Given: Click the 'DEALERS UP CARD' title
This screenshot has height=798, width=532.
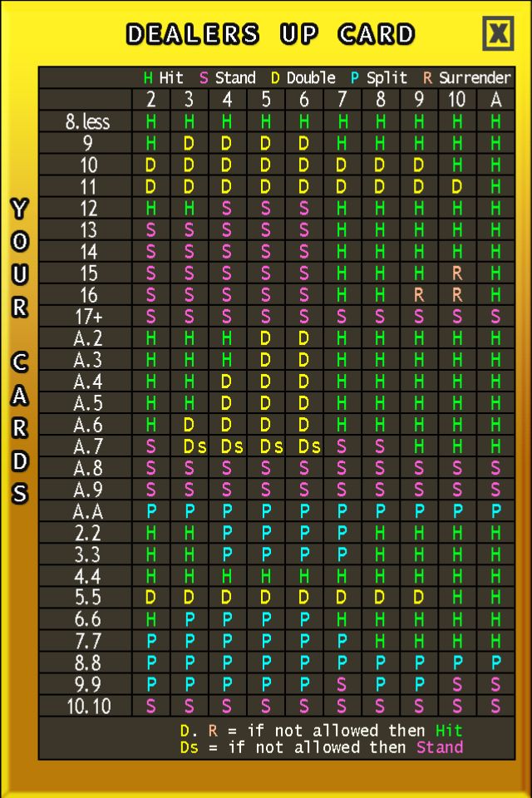Looking at the screenshot, I should pyautogui.click(x=270, y=34).
